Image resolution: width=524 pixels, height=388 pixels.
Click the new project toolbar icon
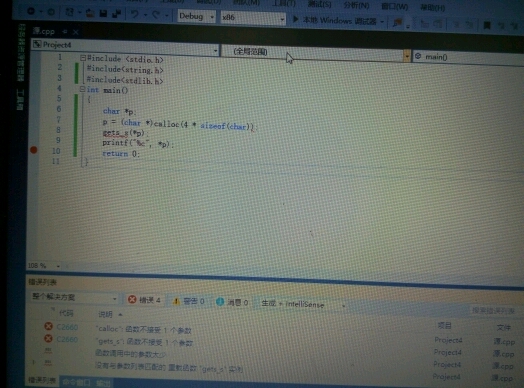coord(70,12)
